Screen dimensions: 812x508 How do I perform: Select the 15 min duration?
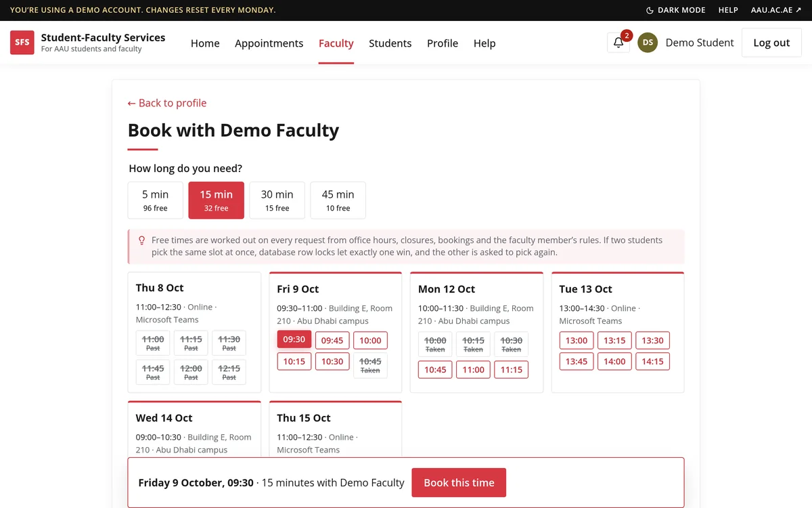tap(217, 200)
